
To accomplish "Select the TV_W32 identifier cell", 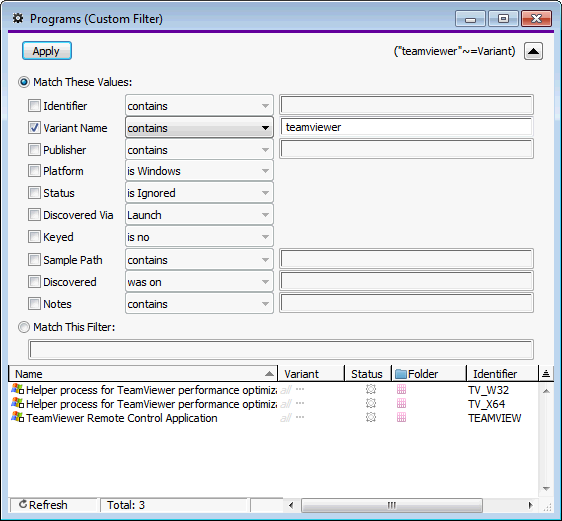I will click(488, 390).
